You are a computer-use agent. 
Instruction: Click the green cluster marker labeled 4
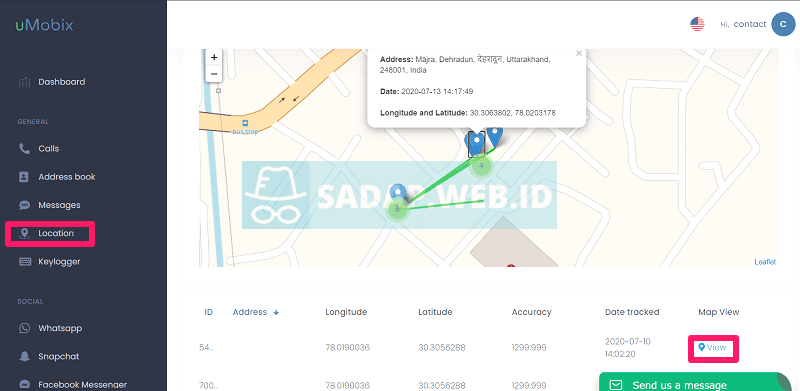(481, 166)
